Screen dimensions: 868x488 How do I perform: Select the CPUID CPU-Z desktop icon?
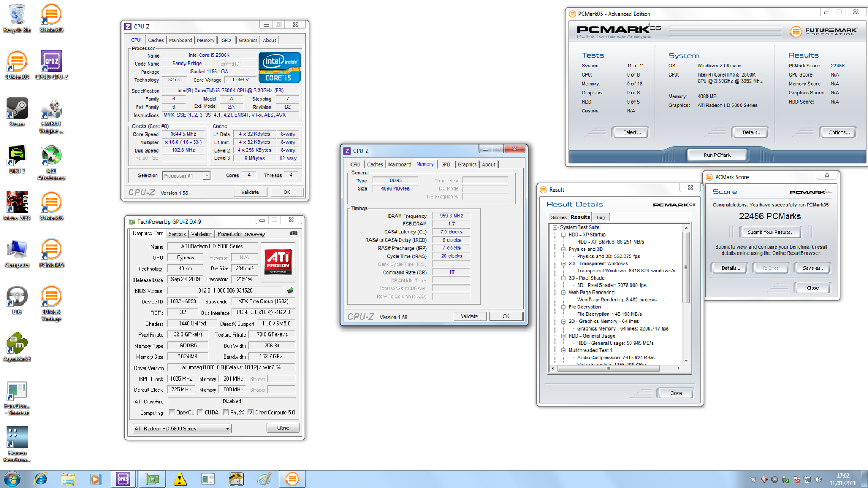(52, 65)
